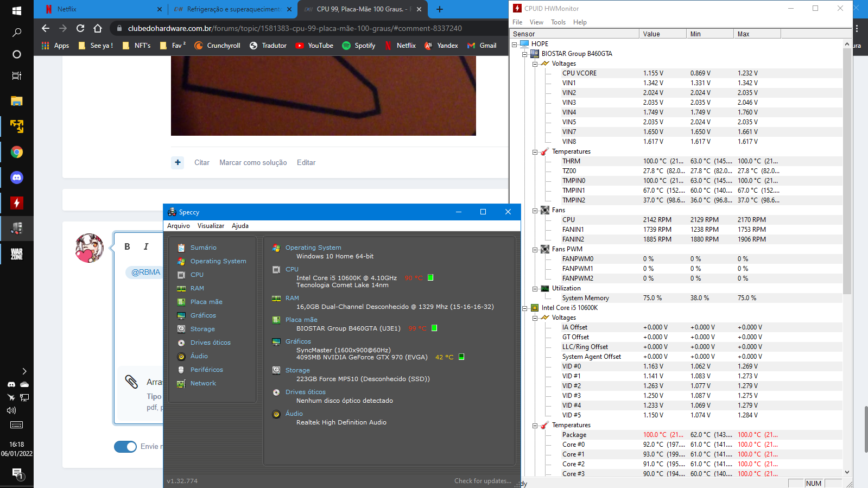This screenshot has width=868, height=488.
Task: Open notification center icon
Action: click(x=17, y=474)
